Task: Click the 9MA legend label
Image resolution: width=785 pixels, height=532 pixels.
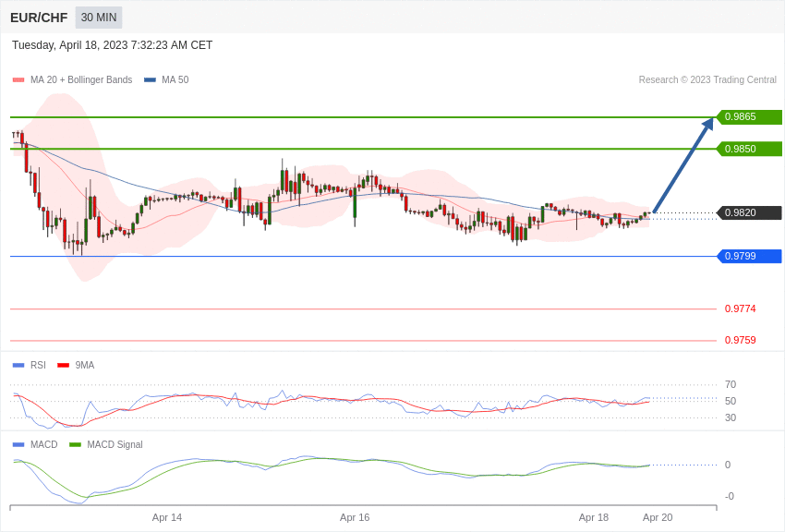Action: 85,366
